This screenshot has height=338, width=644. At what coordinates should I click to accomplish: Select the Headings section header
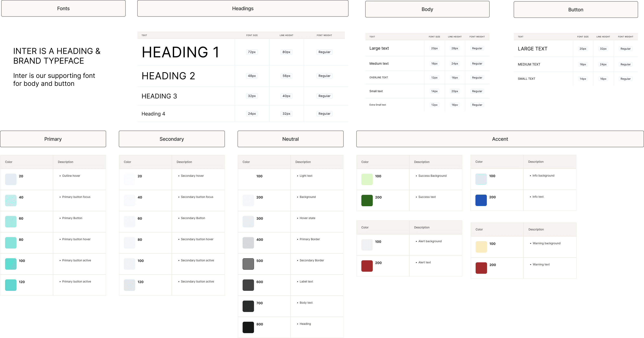click(243, 9)
